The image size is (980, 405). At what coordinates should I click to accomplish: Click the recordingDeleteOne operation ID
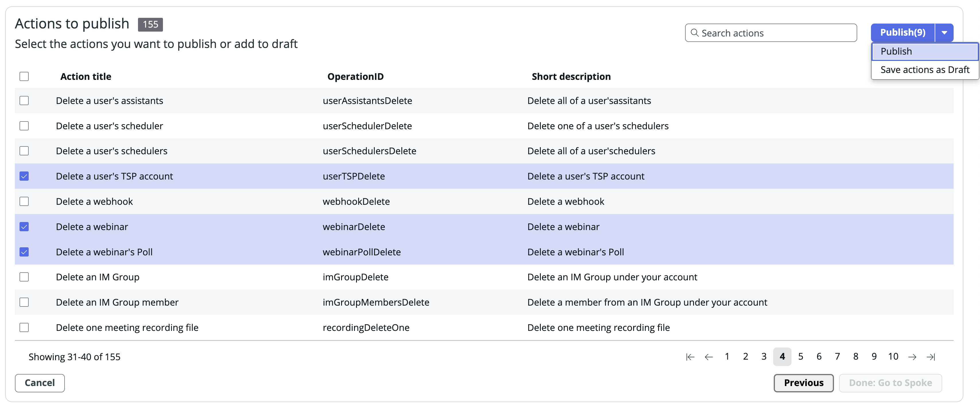366,327
